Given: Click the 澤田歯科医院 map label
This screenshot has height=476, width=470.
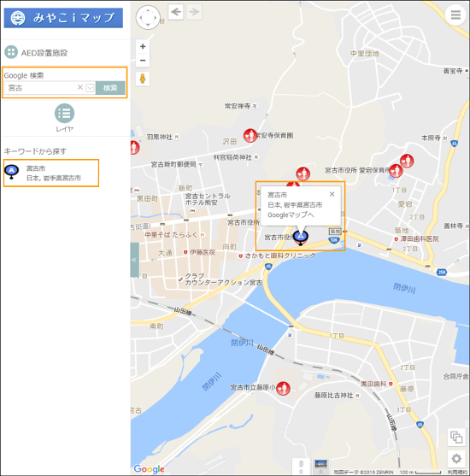Looking at the screenshot, I should (420, 239).
